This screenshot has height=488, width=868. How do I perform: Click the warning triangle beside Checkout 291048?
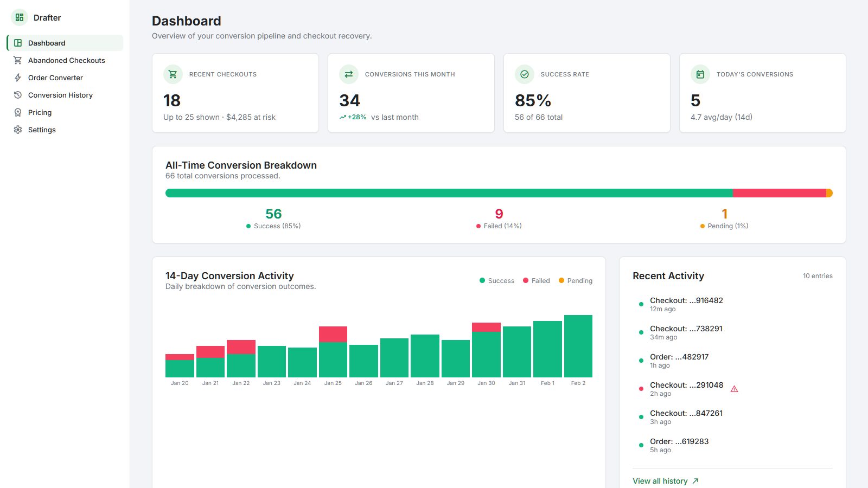point(734,389)
